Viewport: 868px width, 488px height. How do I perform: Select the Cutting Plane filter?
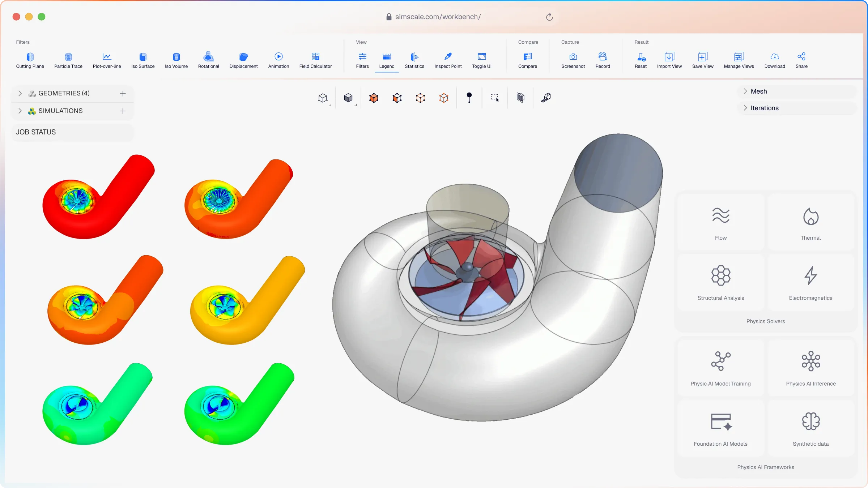[x=30, y=60]
